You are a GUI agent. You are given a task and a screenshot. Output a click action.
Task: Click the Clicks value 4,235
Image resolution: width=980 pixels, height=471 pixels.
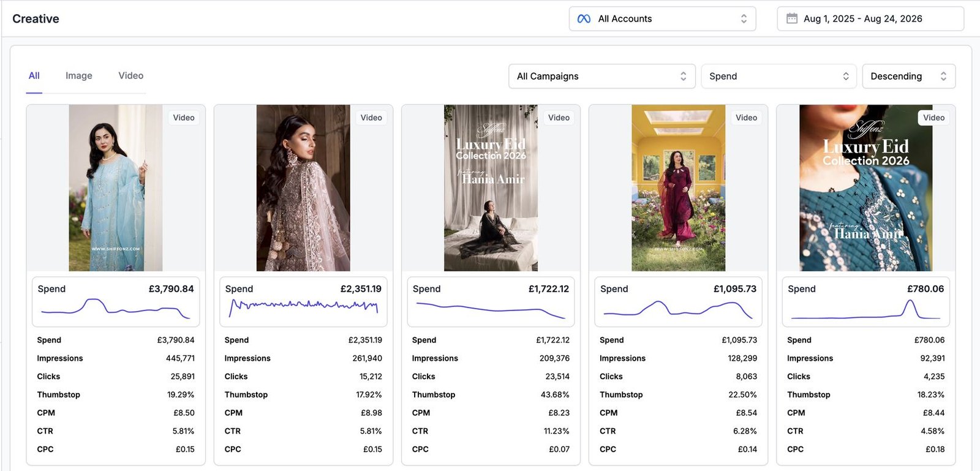(x=934, y=377)
